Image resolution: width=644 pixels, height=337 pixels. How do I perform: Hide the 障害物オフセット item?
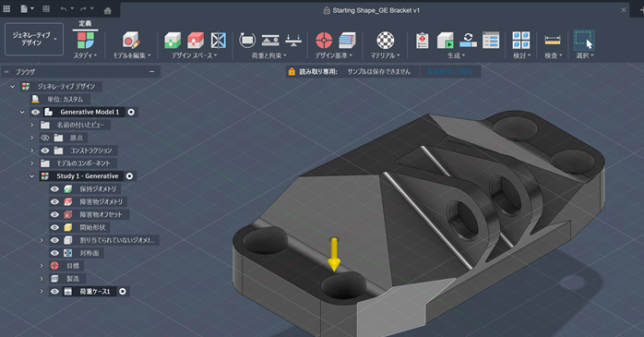[54, 214]
